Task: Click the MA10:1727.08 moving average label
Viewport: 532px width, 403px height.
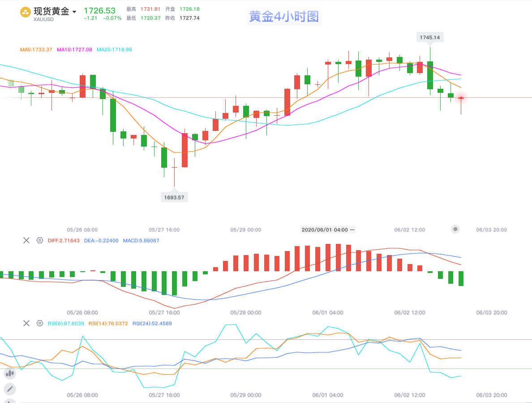Action: (x=74, y=50)
